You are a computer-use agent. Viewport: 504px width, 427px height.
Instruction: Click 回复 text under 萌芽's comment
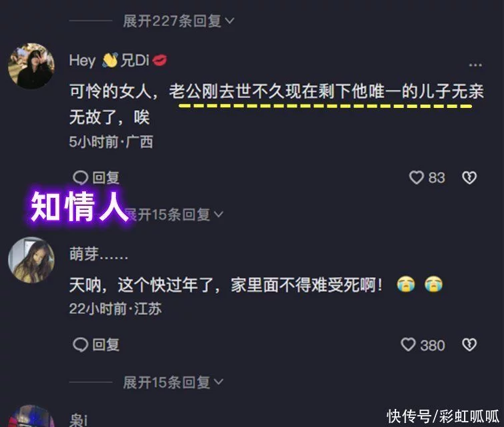pos(106,345)
